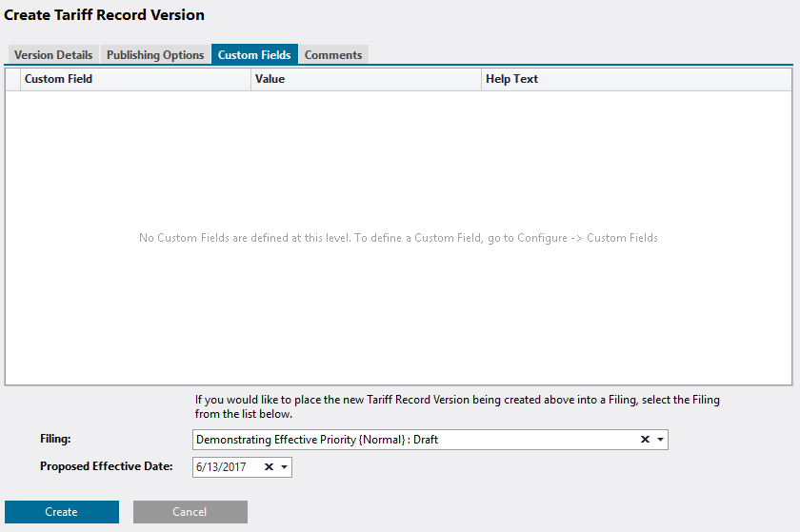
Task: Click the Filing field showing Demonstrating Effective Priority
Action: 411,440
